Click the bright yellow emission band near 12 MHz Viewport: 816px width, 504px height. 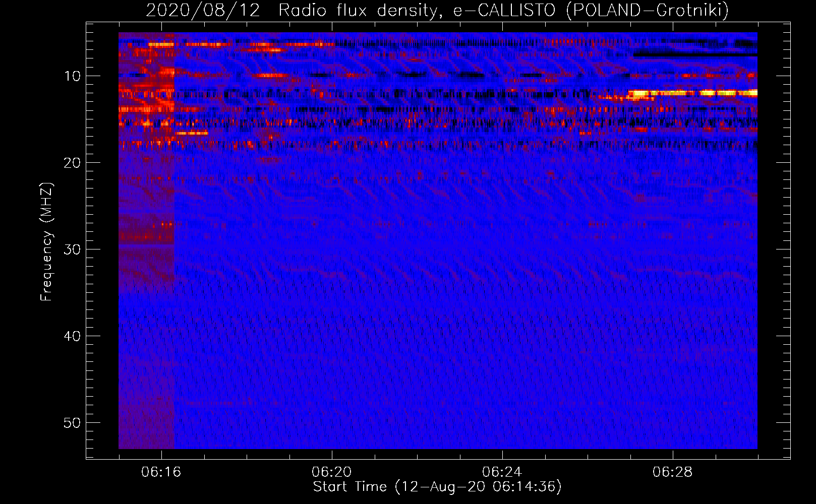pos(692,93)
